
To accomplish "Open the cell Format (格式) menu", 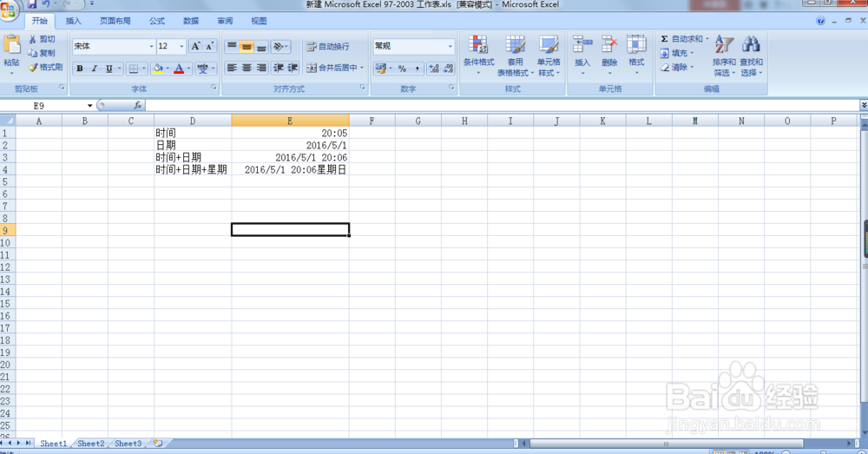I will (x=636, y=56).
